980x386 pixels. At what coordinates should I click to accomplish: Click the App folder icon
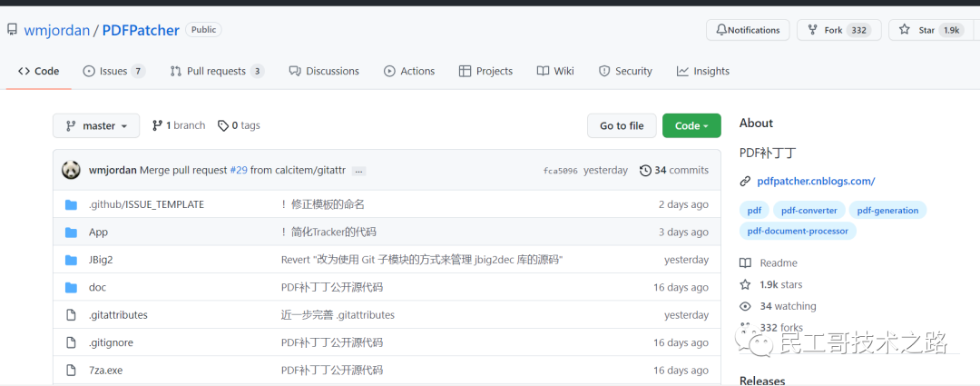(72, 233)
